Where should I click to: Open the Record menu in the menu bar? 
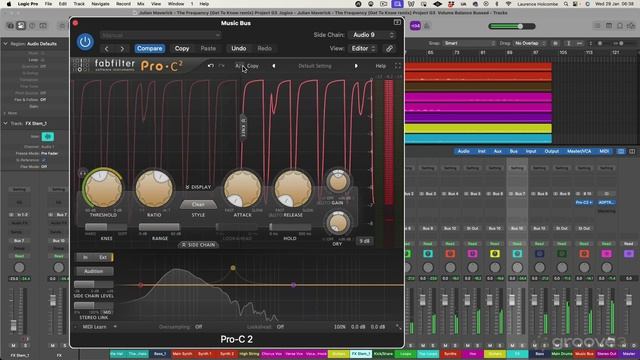pyautogui.click(x=123, y=4)
